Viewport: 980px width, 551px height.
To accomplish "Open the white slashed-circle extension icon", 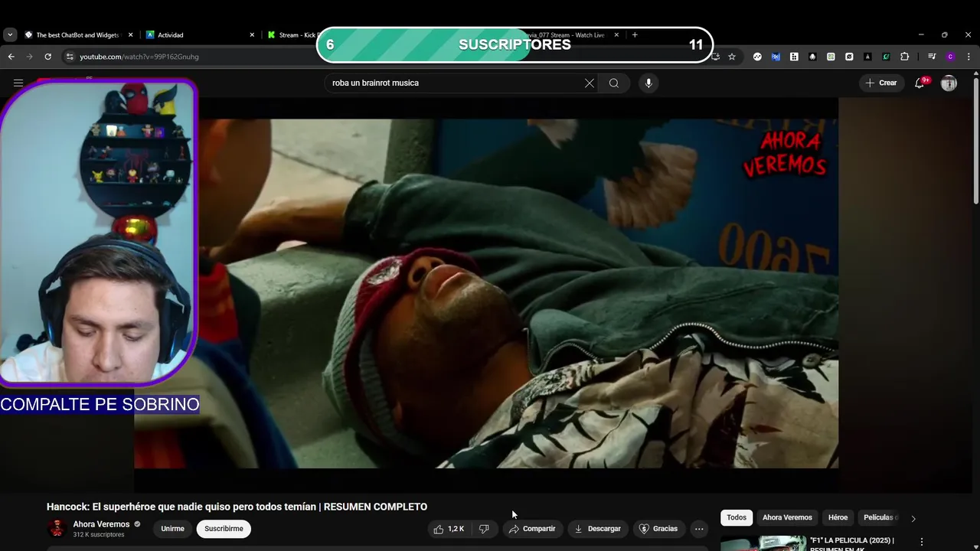I will 849,57.
